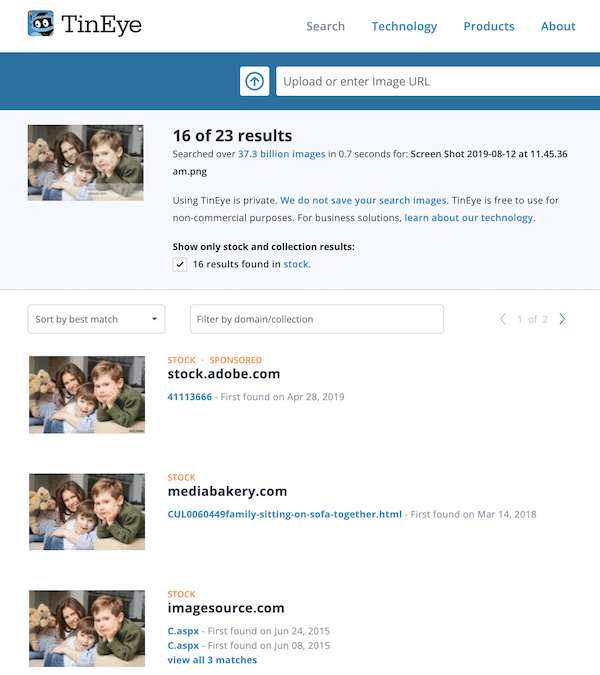This screenshot has height=675, width=600.
Task: Click 'First found on Apr 28, 2019' text
Action: [x=282, y=397]
